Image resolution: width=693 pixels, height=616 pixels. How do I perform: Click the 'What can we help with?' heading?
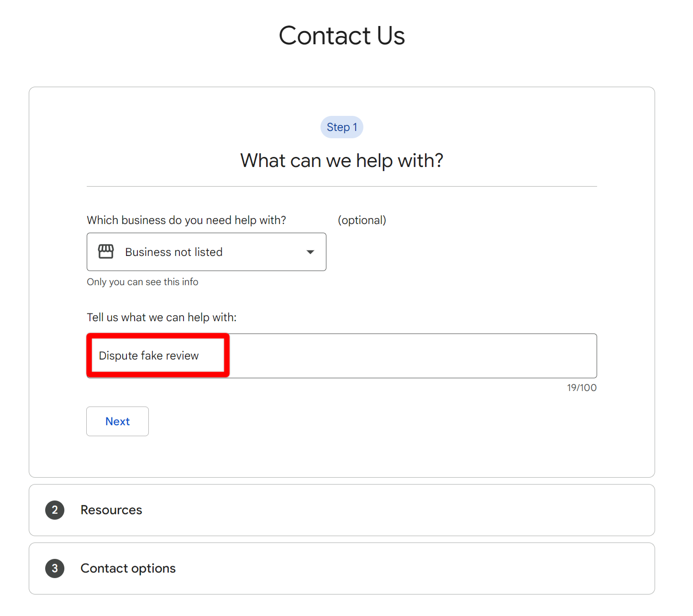click(x=341, y=161)
